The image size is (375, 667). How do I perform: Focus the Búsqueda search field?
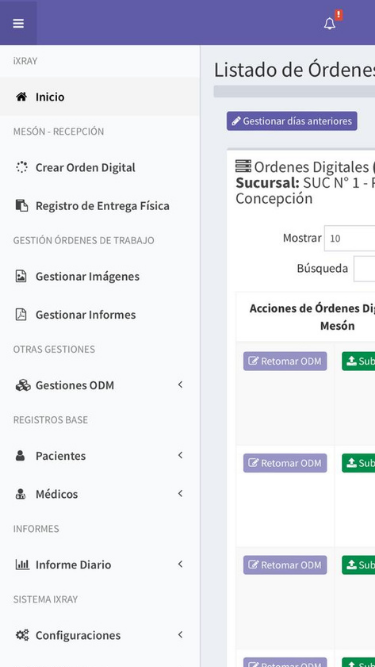coord(364,268)
